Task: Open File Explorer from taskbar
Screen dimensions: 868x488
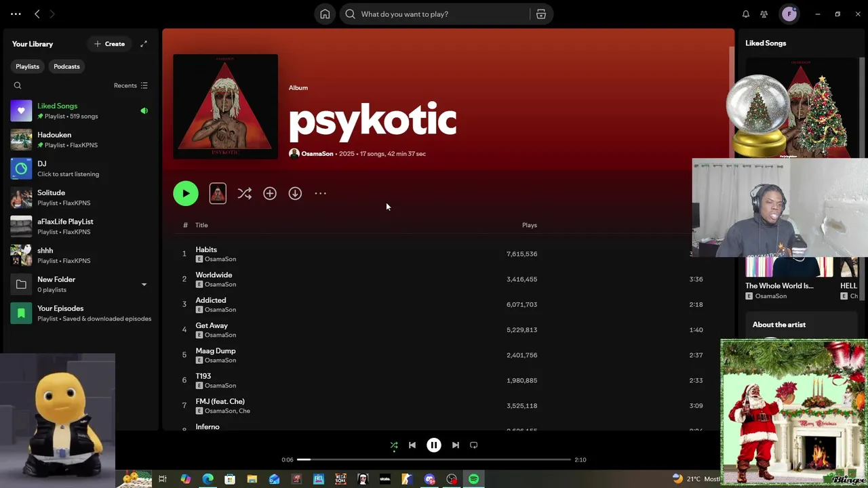Action: (x=252, y=479)
